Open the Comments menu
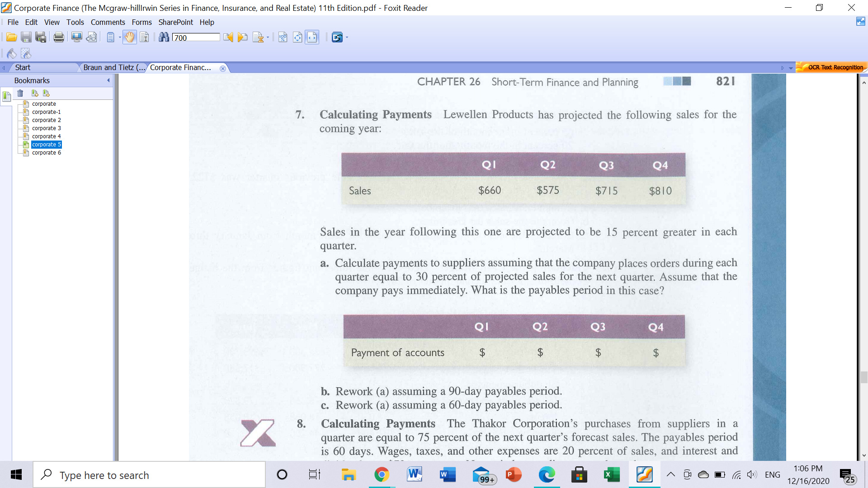This screenshot has height=488, width=868. pyautogui.click(x=108, y=22)
